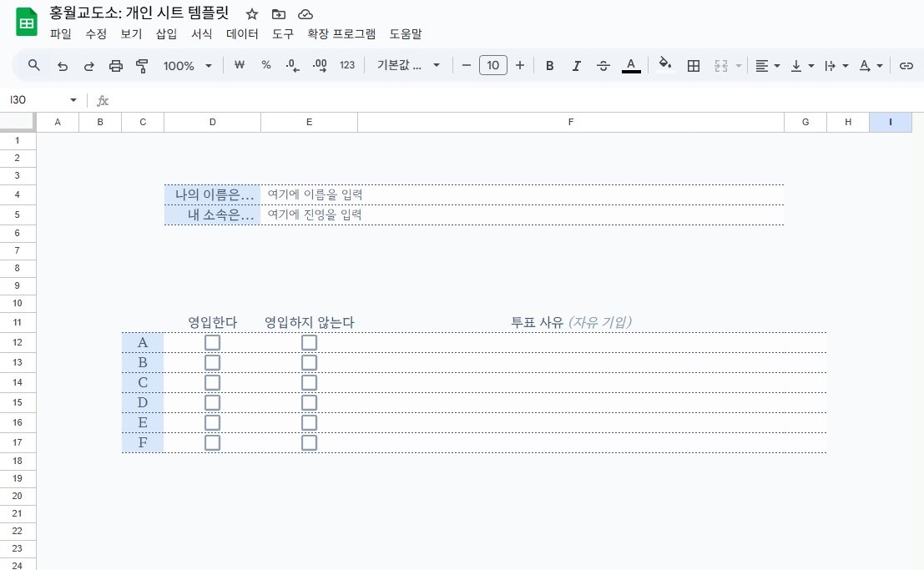Open the text color picker

pyautogui.click(x=631, y=65)
